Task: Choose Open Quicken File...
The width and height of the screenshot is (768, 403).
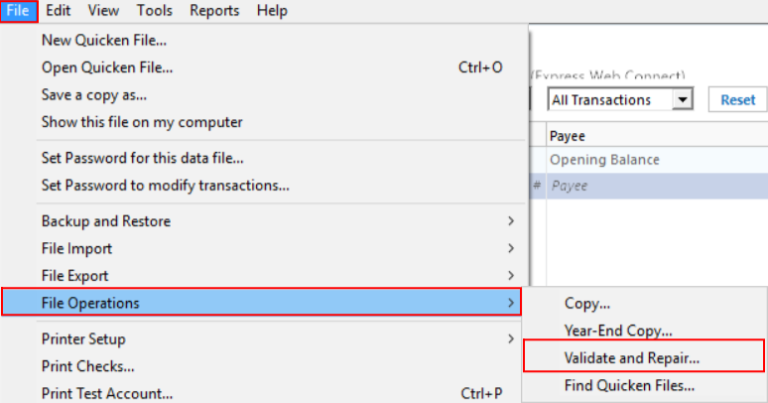Action: coord(264,68)
